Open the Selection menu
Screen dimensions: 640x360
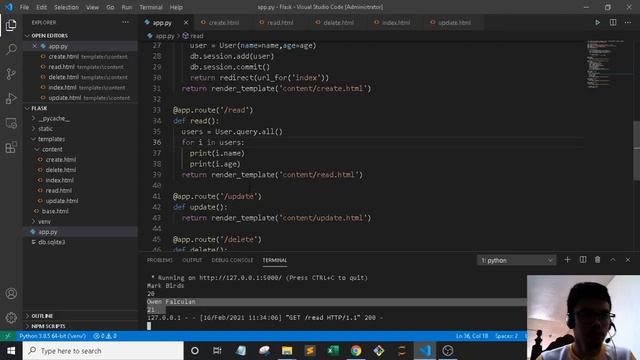pos(66,7)
